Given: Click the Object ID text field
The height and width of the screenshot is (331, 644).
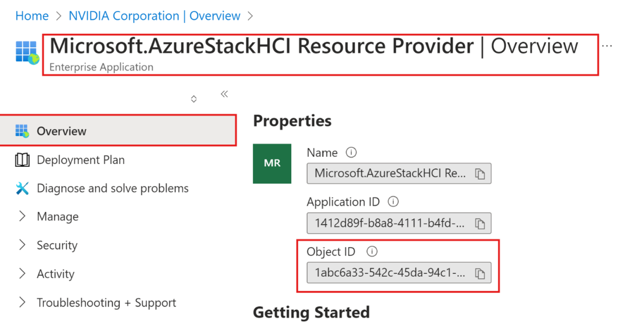Looking at the screenshot, I should pos(389,273).
